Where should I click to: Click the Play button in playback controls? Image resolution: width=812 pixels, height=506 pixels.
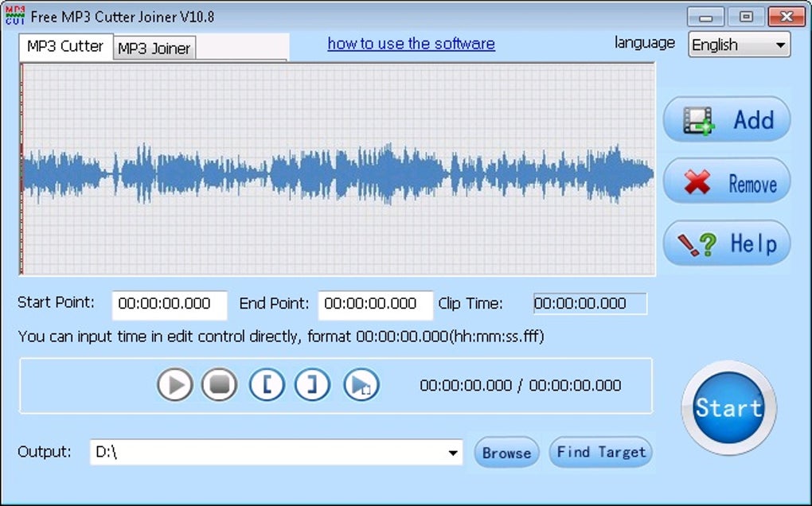pyautogui.click(x=175, y=384)
